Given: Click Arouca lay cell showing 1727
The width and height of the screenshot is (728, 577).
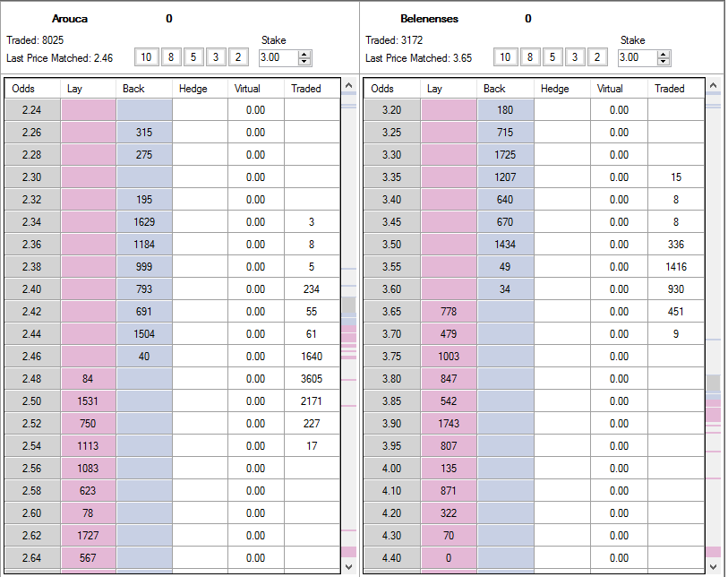Looking at the screenshot, I should click(88, 536).
